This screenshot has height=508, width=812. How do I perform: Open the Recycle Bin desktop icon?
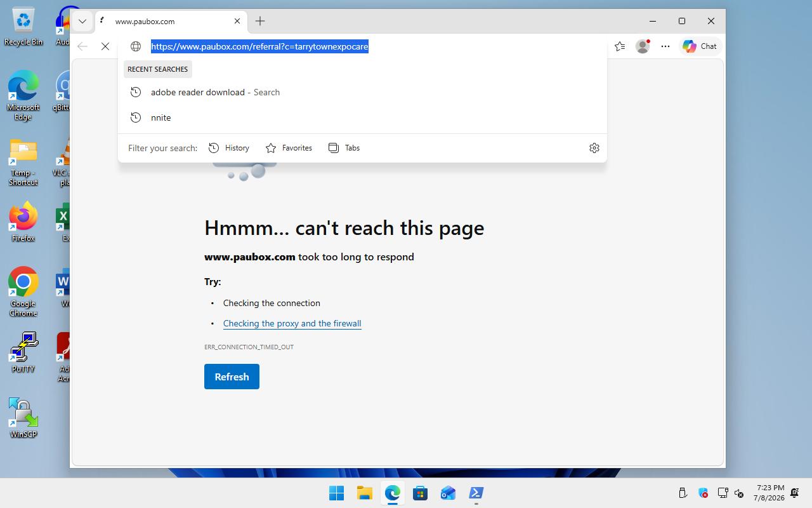click(23, 27)
